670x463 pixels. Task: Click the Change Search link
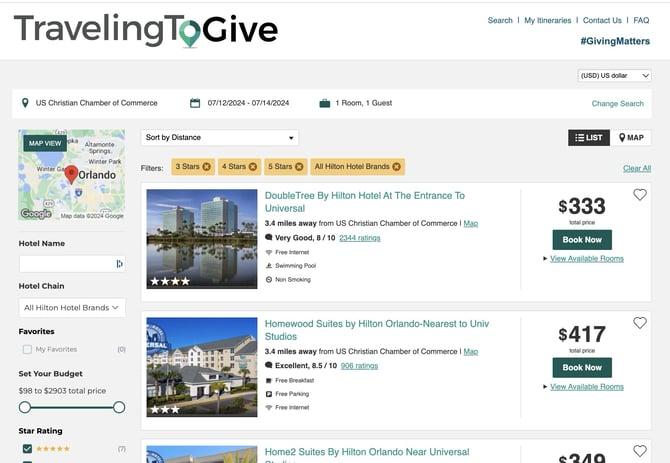(617, 103)
